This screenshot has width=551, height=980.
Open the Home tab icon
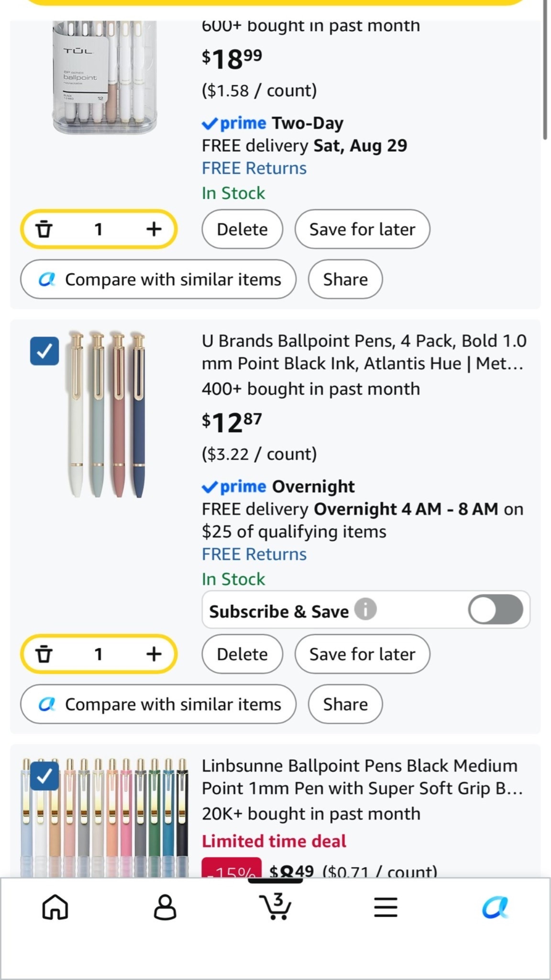(55, 907)
